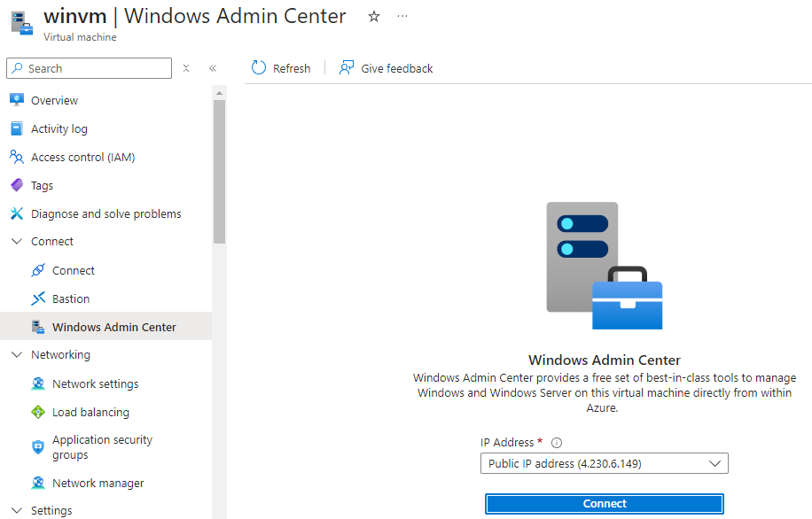812x519 pixels.
Task: Click the Settings section label
Action: click(51, 511)
